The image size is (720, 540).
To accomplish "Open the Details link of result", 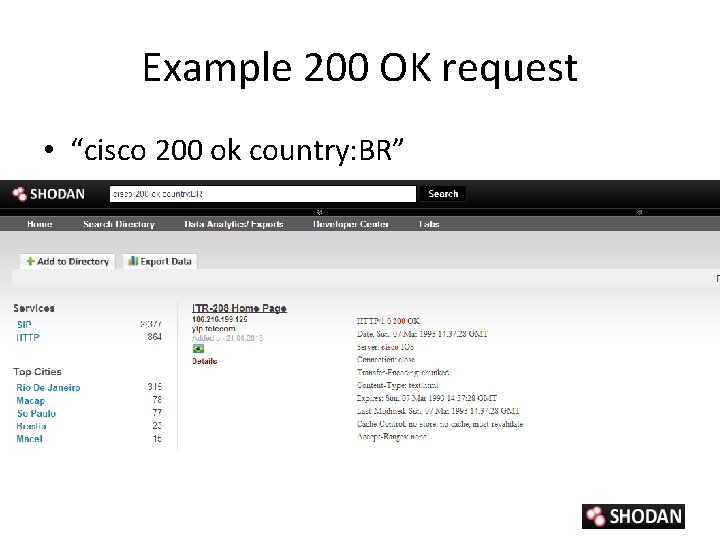I will [204, 361].
